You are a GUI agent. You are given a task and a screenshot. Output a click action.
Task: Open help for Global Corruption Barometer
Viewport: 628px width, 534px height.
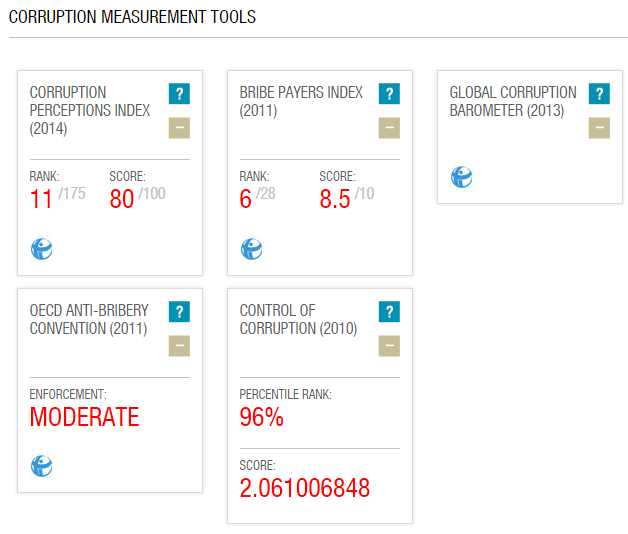(599, 95)
